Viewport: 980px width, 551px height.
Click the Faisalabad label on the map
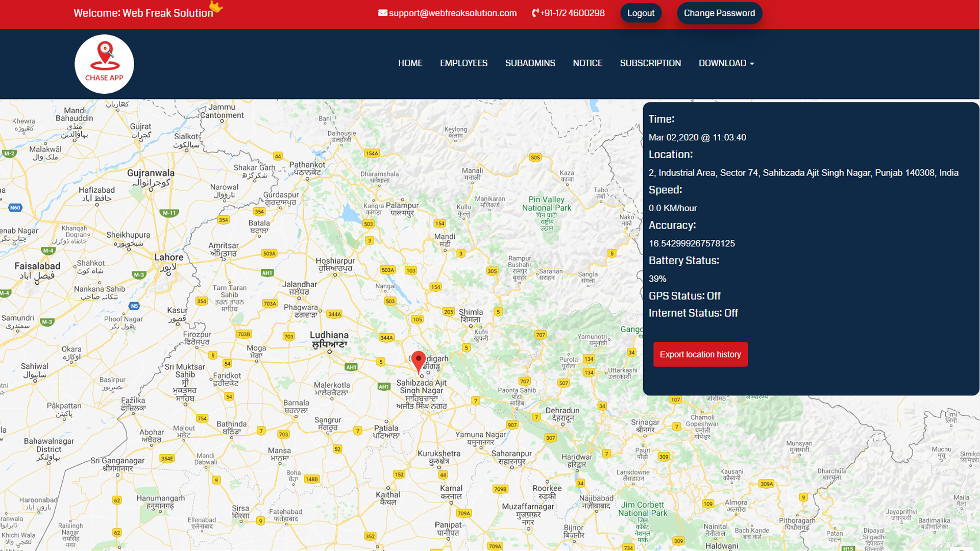pyautogui.click(x=37, y=270)
